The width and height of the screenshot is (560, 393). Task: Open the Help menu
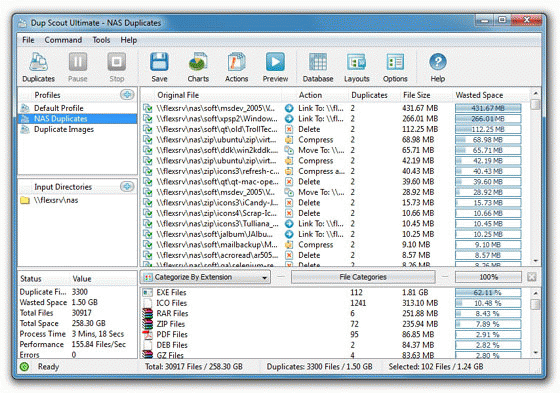[129, 40]
